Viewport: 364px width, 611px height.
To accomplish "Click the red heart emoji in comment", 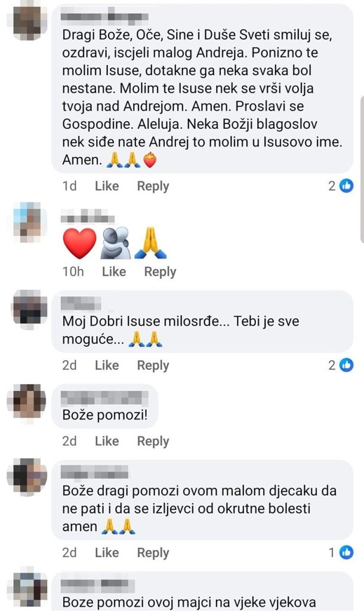I will tap(79, 243).
